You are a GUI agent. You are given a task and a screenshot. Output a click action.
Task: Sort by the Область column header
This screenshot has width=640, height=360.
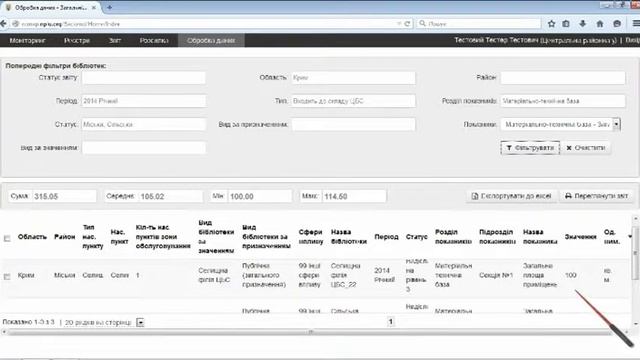[32, 237]
